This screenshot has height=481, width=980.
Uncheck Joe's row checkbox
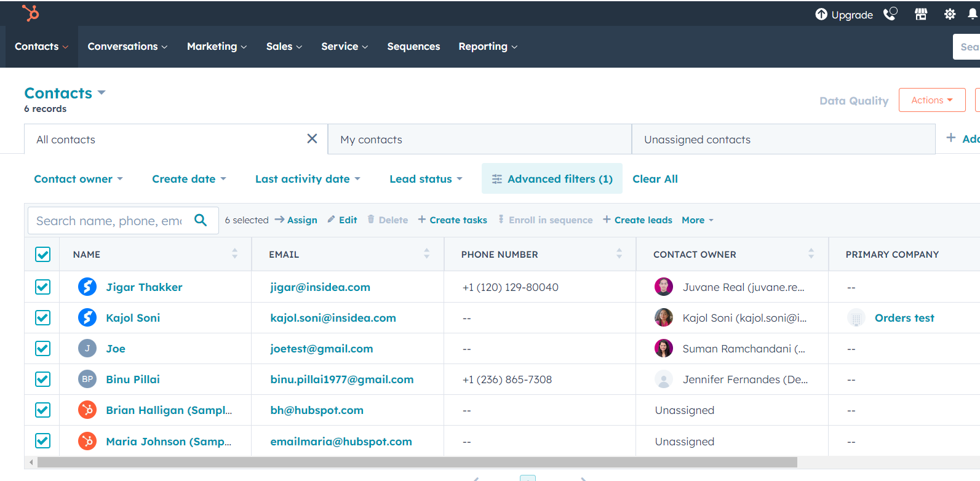(x=42, y=348)
